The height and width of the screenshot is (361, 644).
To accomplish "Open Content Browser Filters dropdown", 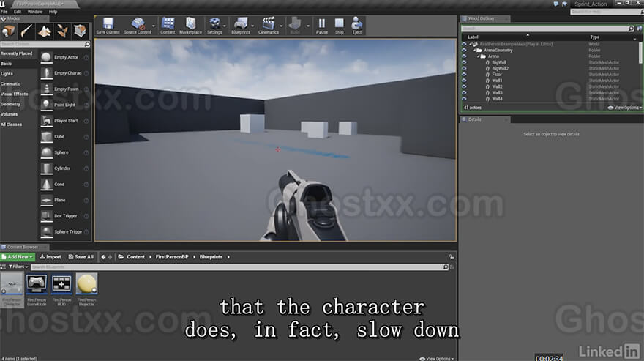I will pyautogui.click(x=18, y=267).
